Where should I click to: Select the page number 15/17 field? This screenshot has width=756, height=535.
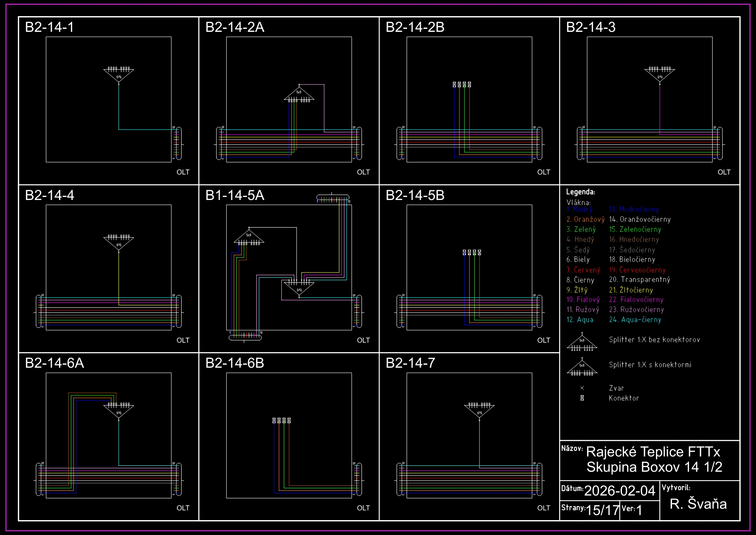click(602, 510)
